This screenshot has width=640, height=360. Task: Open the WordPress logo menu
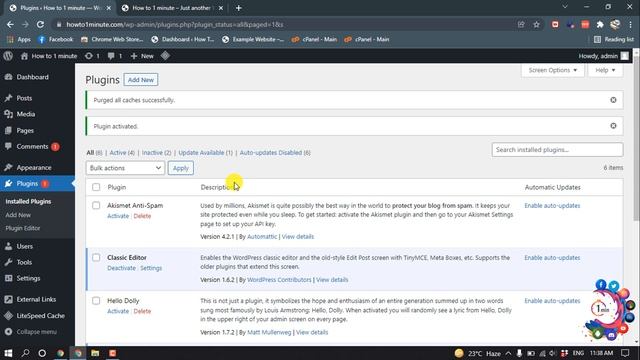8,56
